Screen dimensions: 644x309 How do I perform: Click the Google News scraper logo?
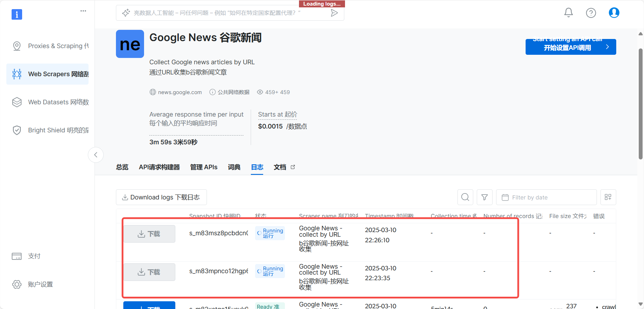pyautogui.click(x=130, y=44)
